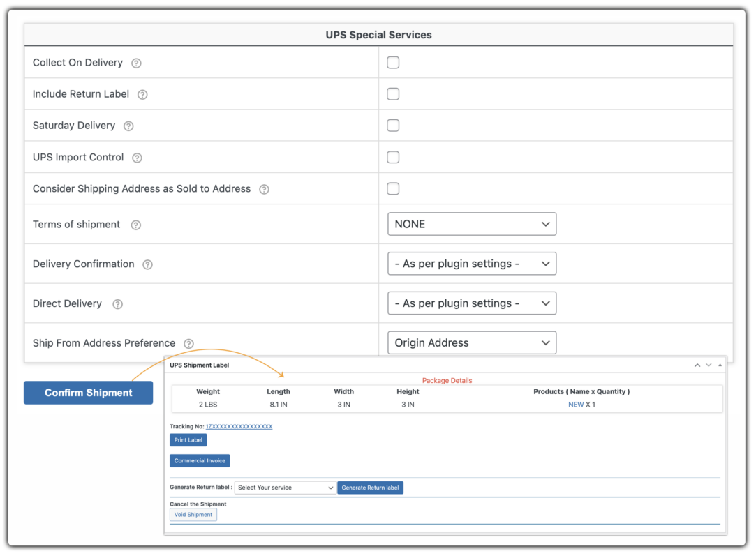Click help icon next to Collect On Delivery
The image size is (756, 558).
coord(136,63)
